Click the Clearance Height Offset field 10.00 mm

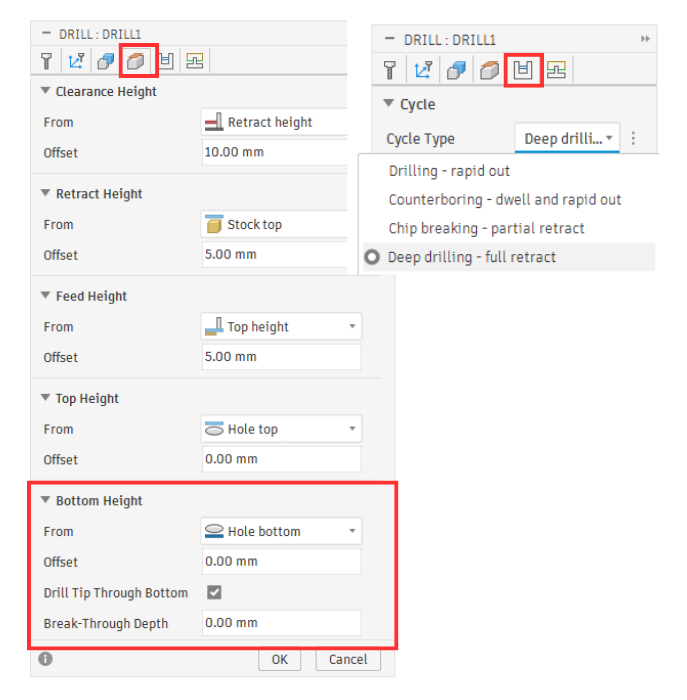pyautogui.click(x=274, y=152)
